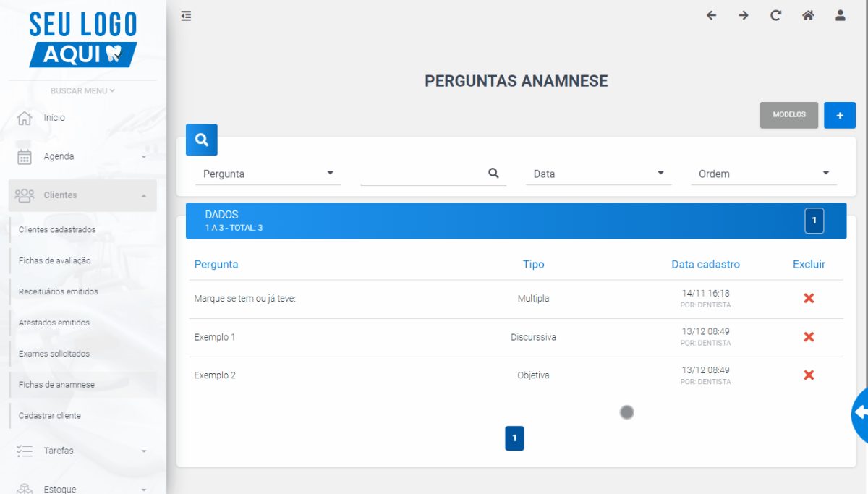
Task: Collapse the Clientes menu arrow
Action: point(143,195)
